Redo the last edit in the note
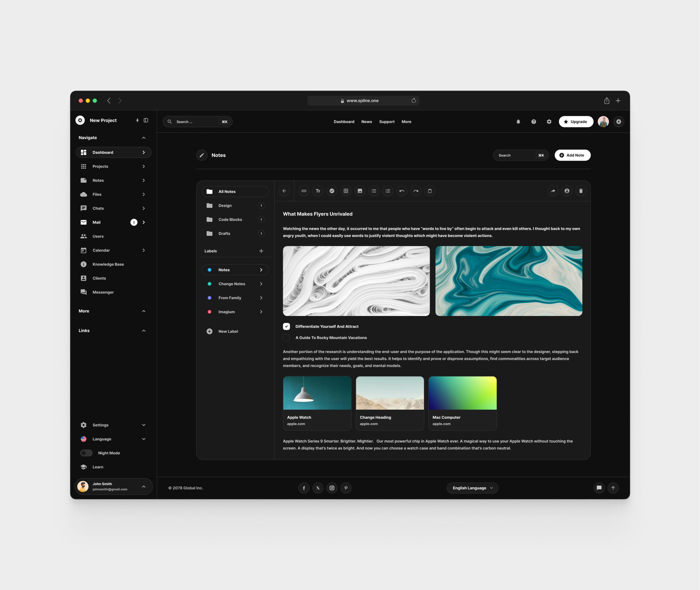The width and height of the screenshot is (700, 590). click(416, 191)
